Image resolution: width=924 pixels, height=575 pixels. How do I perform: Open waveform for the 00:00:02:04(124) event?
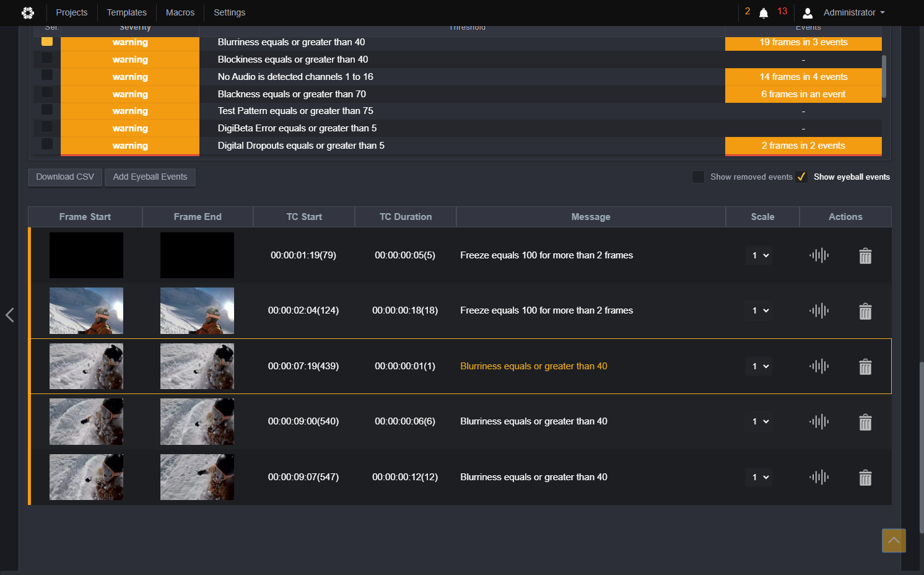click(819, 310)
